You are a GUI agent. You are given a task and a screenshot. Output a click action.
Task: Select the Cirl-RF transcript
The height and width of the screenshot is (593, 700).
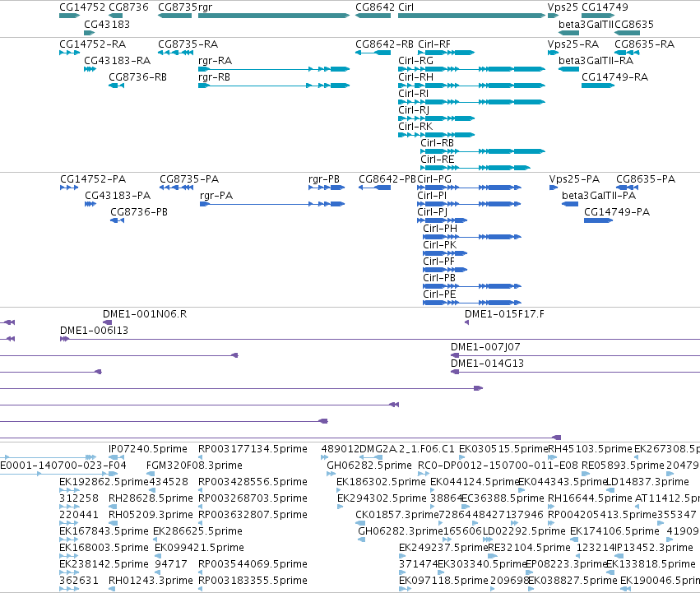pyautogui.click(x=447, y=53)
